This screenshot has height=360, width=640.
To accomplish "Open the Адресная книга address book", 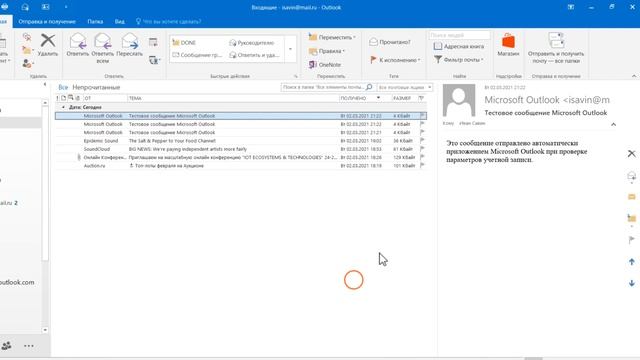I will (459, 47).
